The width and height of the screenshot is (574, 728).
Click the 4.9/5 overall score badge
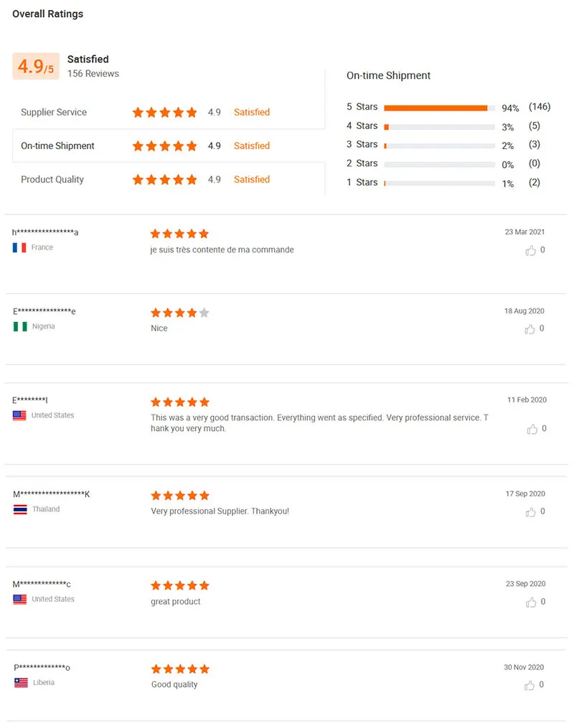(35, 67)
